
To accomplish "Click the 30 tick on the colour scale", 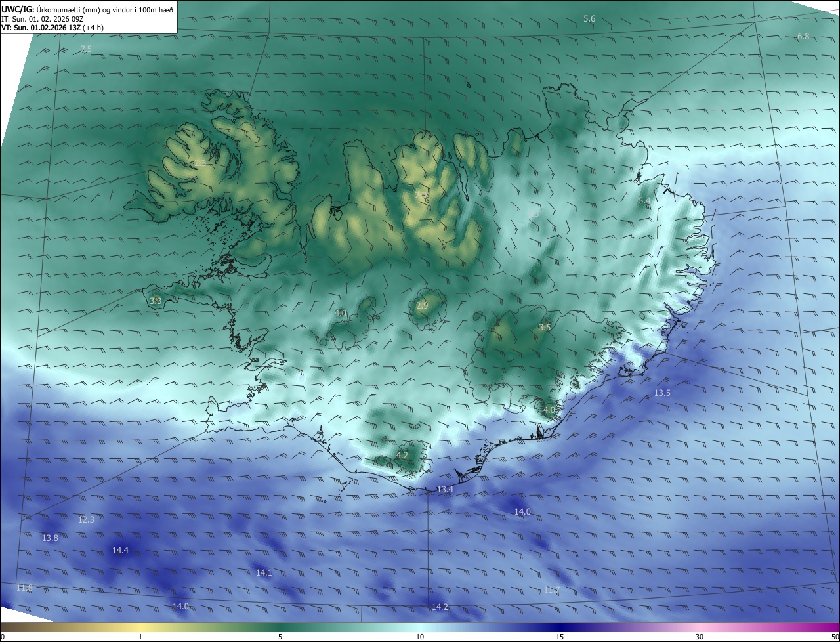I will point(700,637).
